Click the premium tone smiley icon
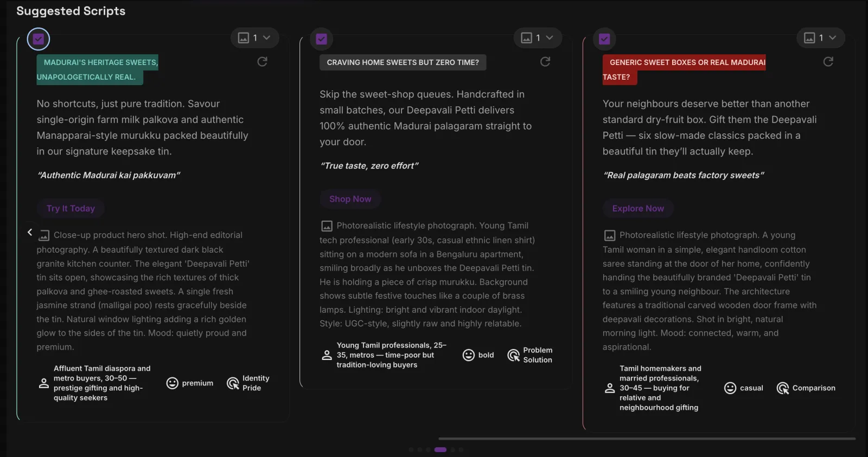 tap(172, 383)
